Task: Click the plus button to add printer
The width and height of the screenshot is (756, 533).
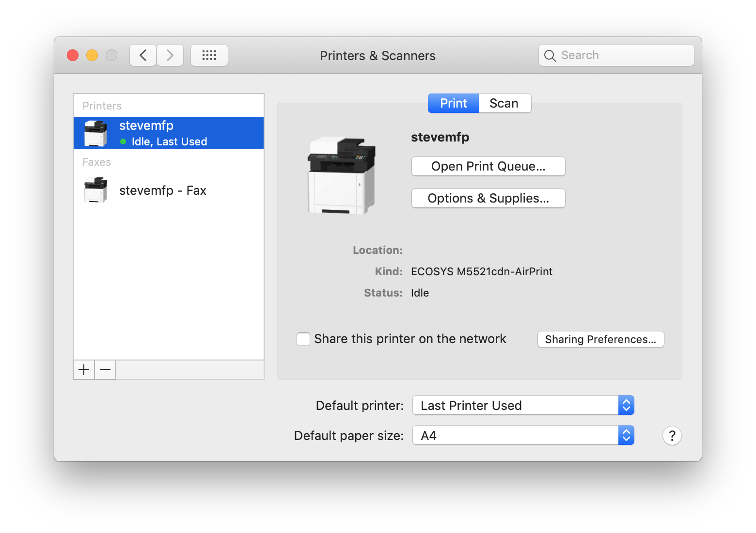Action: pos(84,370)
